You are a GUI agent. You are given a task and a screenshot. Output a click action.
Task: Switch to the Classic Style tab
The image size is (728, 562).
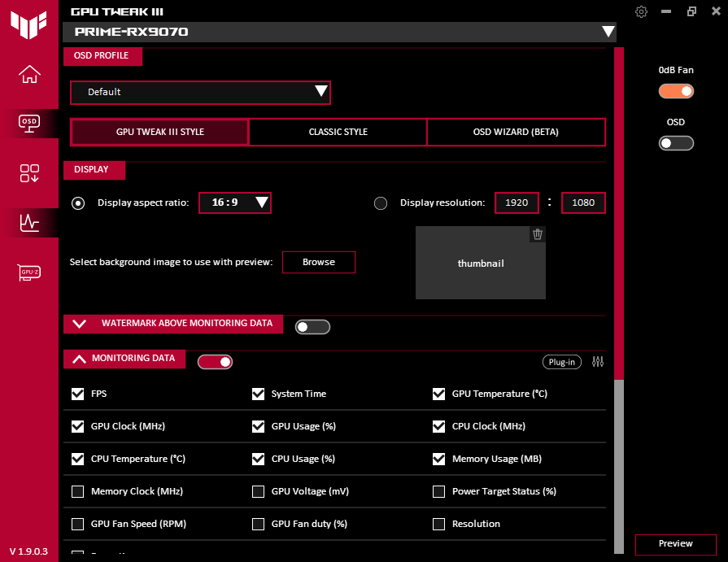[338, 133]
